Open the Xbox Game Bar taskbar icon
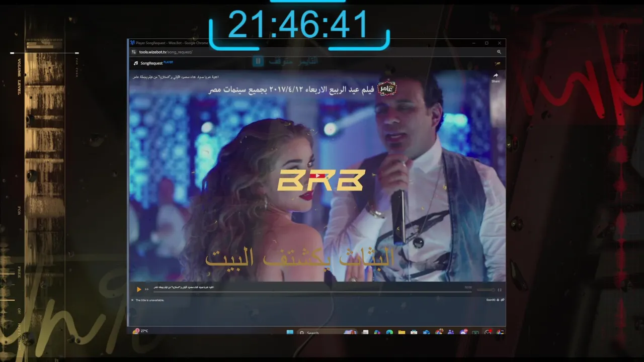Screen dimensions: 644x362 [475, 332]
